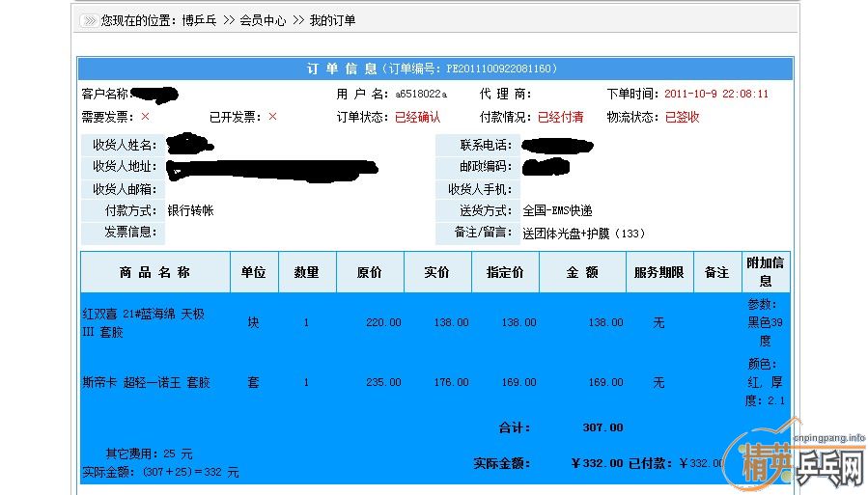Click the 实价 column header
The image size is (868, 495).
tap(437, 272)
